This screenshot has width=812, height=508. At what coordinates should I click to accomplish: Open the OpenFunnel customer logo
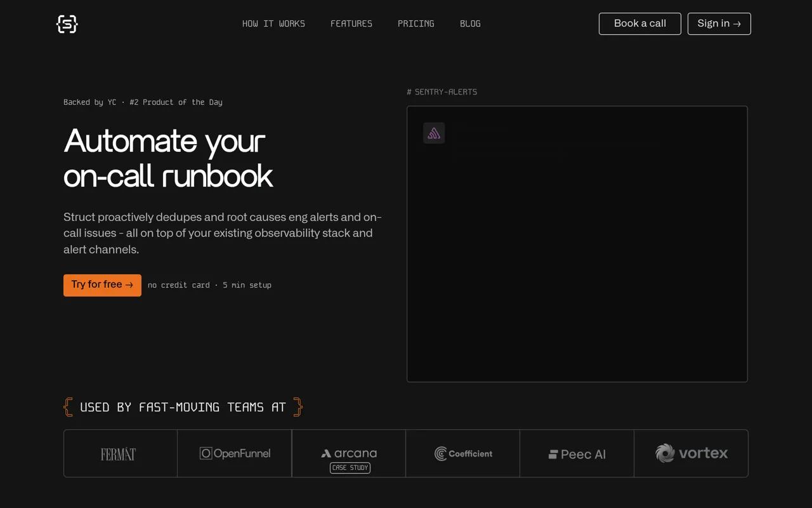(x=235, y=453)
